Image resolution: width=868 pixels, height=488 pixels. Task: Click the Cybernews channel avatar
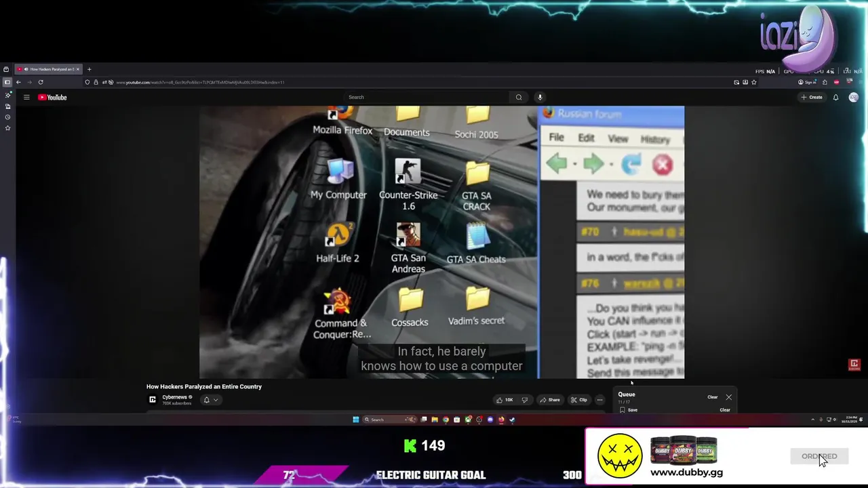pyautogui.click(x=153, y=400)
